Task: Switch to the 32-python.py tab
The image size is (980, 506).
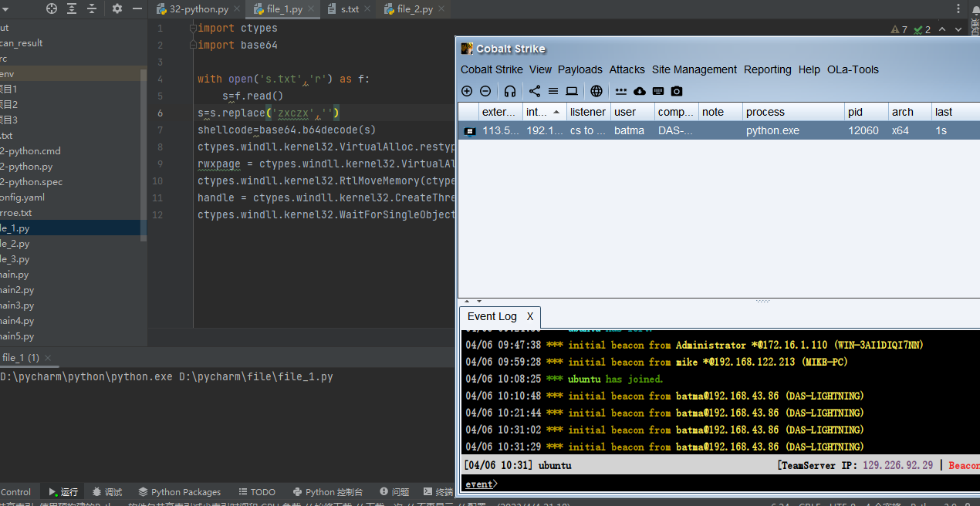Action: pyautogui.click(x=198, y=9)
